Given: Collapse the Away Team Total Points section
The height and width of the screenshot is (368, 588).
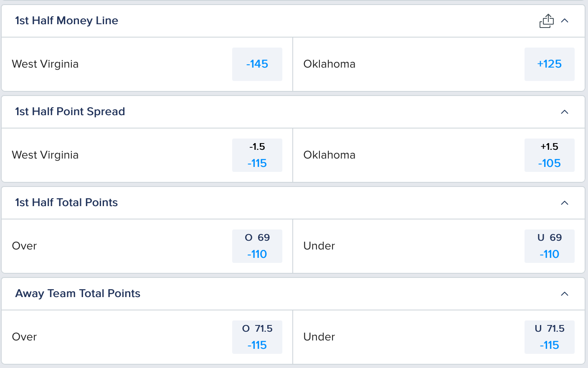Looking at the screenshot, I should coord(565,294).
